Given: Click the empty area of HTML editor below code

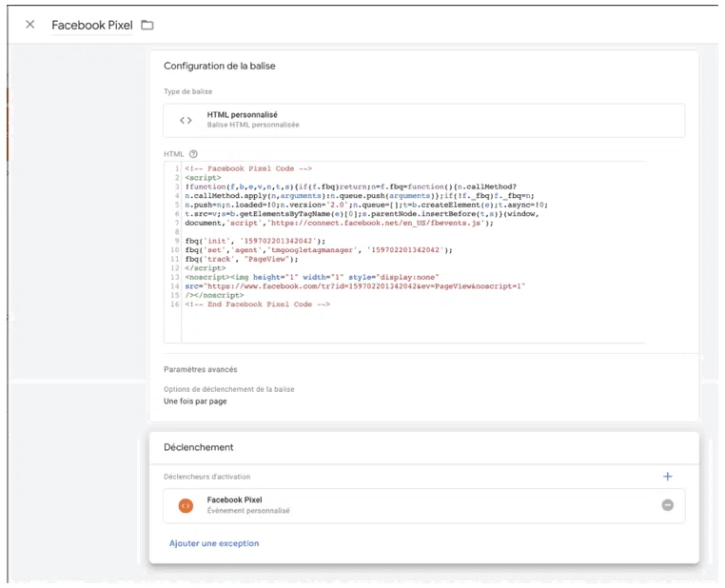Looking at the screenshot, I should [413, 326].
